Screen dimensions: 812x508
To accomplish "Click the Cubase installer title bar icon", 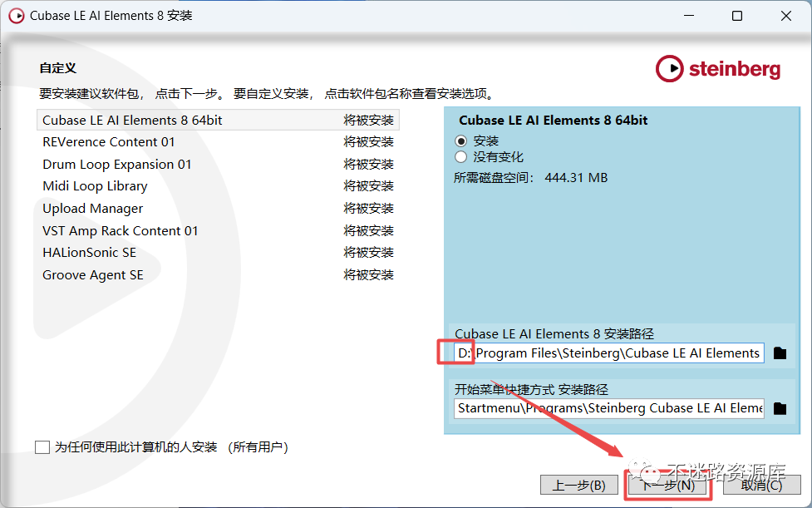I will click(17, 16).
